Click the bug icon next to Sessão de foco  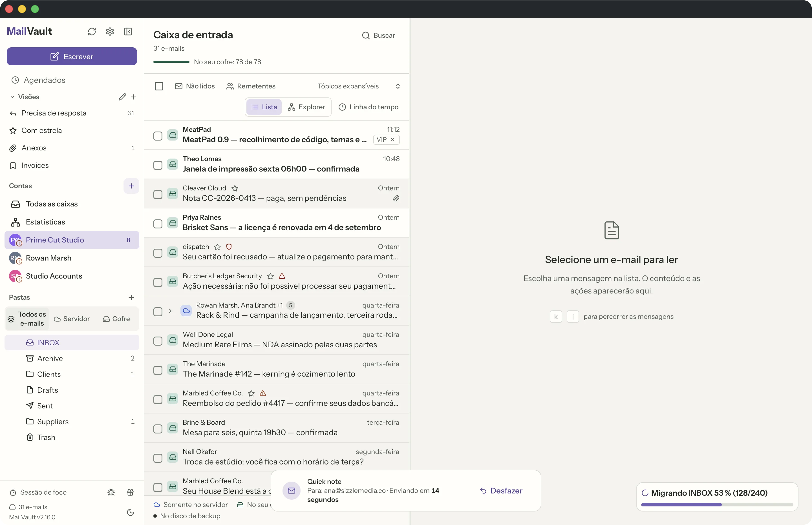coord(111,492)
